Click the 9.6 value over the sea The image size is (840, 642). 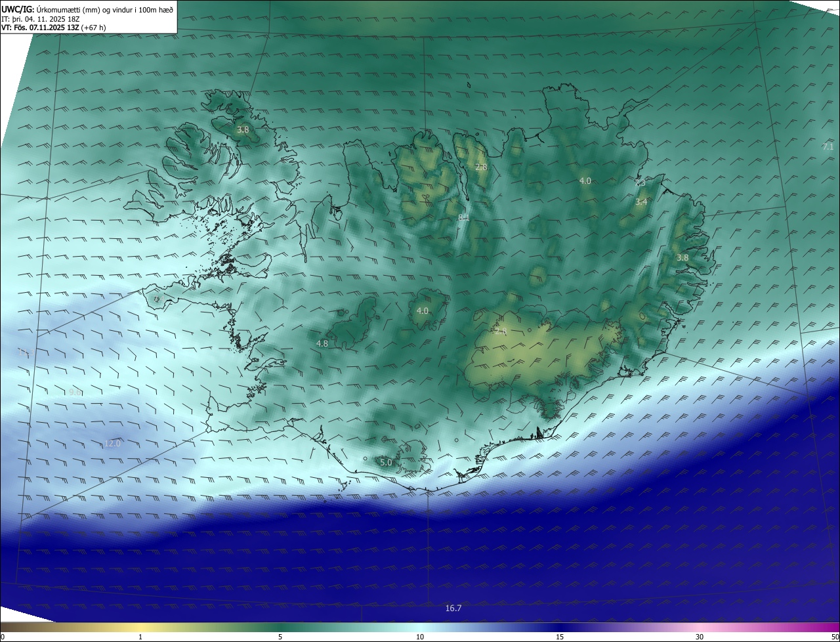click(75, 393)
